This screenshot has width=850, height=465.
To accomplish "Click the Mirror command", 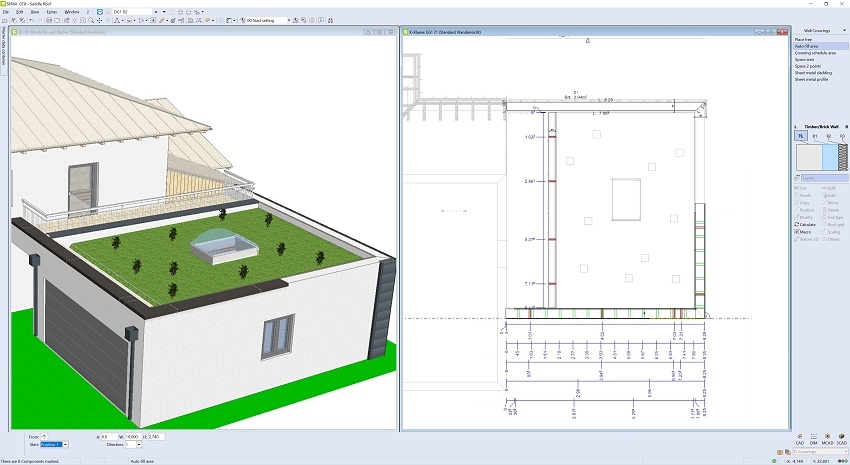I will click(x=830, y=203).
